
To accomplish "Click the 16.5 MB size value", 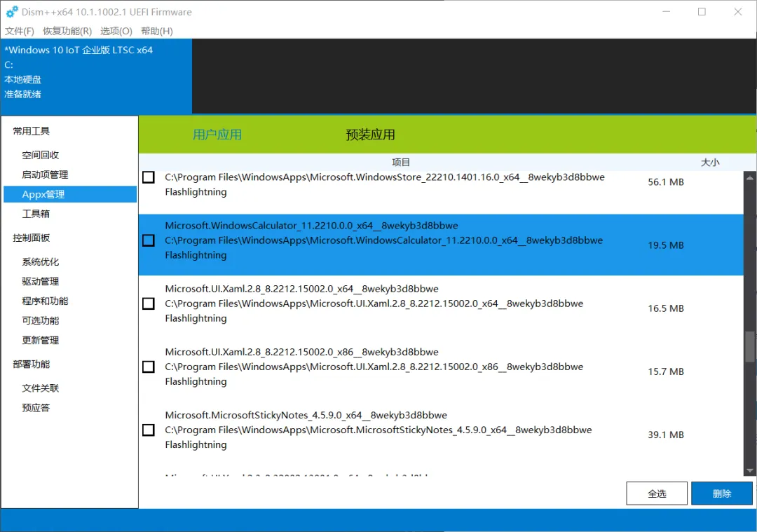I will (x=666, y=308).
